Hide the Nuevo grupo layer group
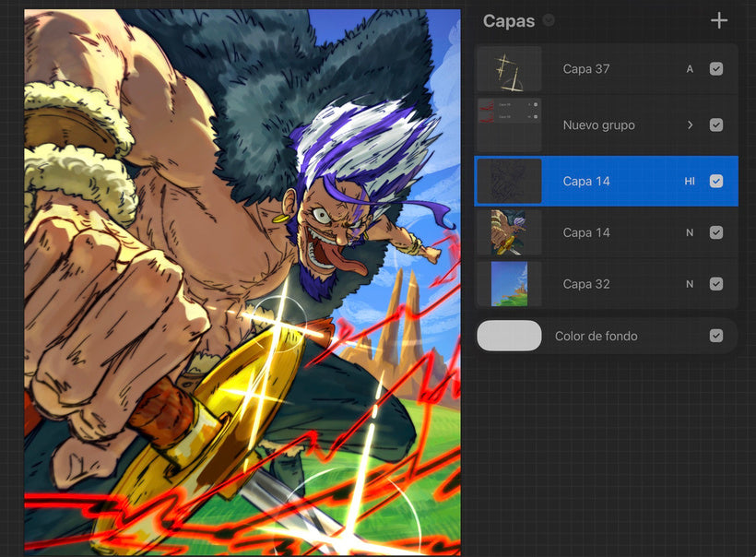Screen dimensions: 756x557 click(x=716, y=124)
